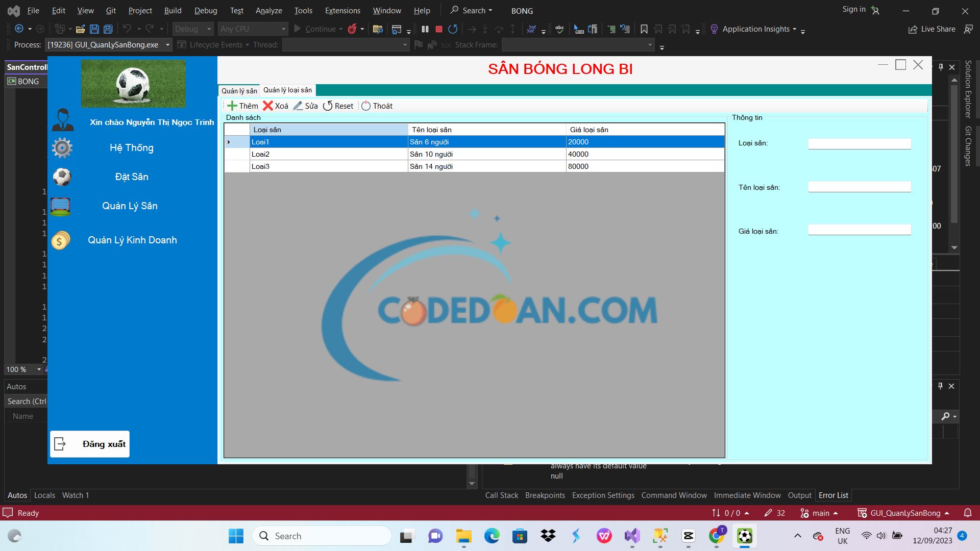The width and height of the screenshot is (980, 551).
Task: Click the Sửa edit button
Action: [x=305, y=106]
